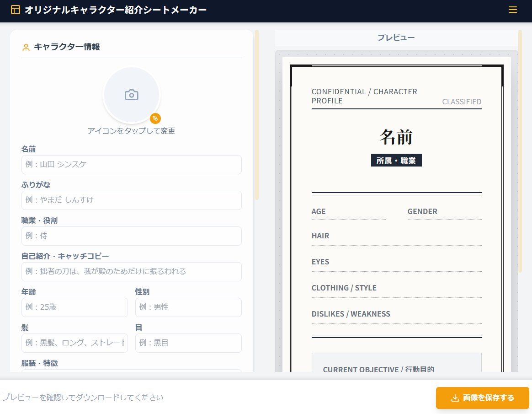Focus the 目 input field
Viewport: 532px width, 414px height.
coord(188,343)
